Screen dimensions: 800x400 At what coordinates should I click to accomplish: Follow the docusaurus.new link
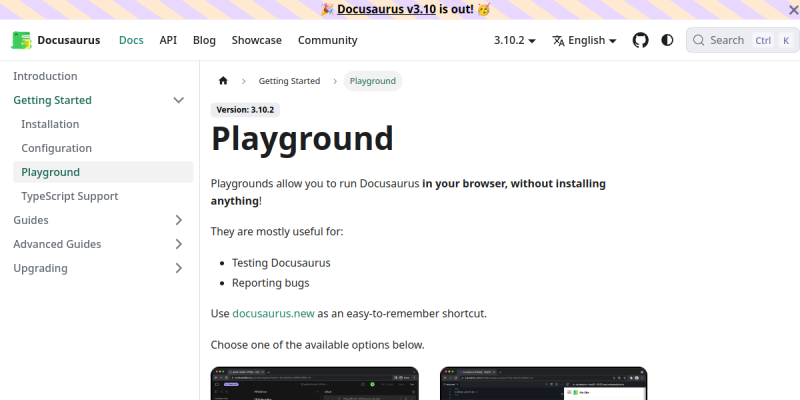click(273, 313)
